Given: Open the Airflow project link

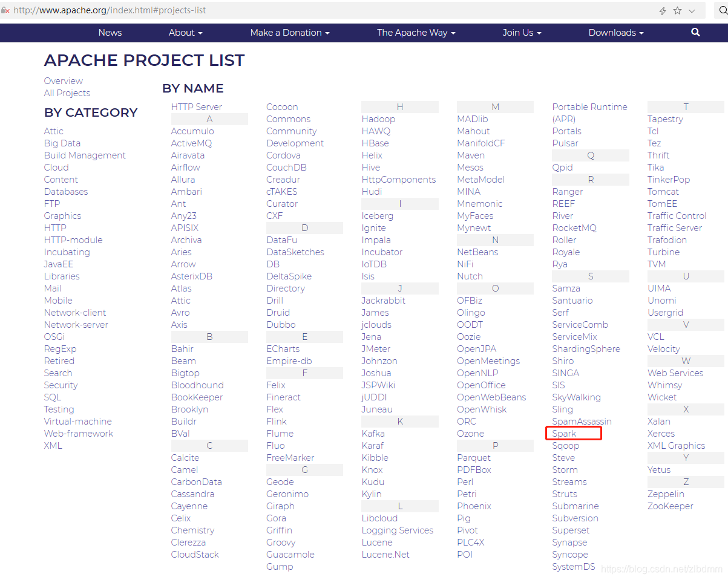Looking at the screenshot, I should pyautogui.click(x=186, y=168).
